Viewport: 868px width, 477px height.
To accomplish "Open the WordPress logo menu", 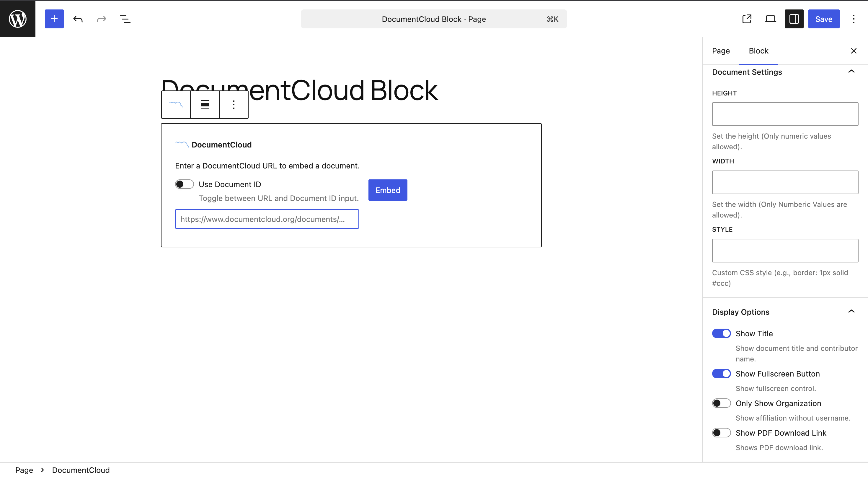I will coord(17,19).
